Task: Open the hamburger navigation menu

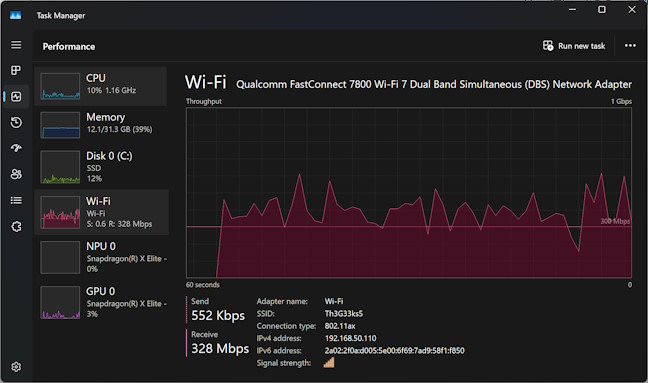Action: pos(16,45)
